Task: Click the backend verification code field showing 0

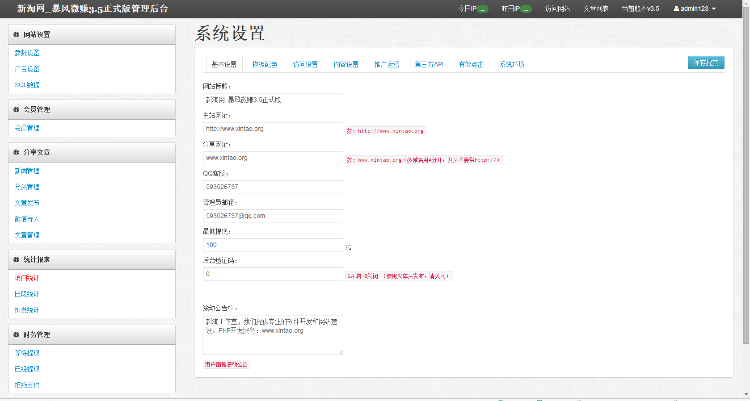Action: 273,274
